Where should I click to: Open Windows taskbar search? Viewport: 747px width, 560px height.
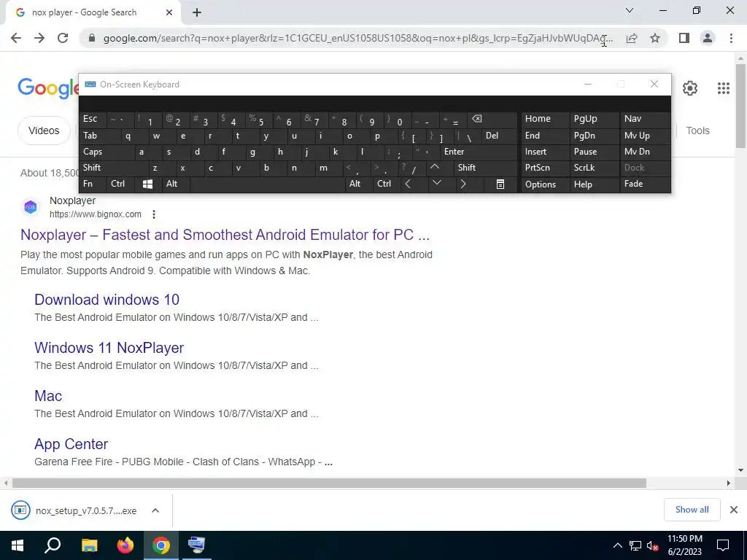[53, 545]
